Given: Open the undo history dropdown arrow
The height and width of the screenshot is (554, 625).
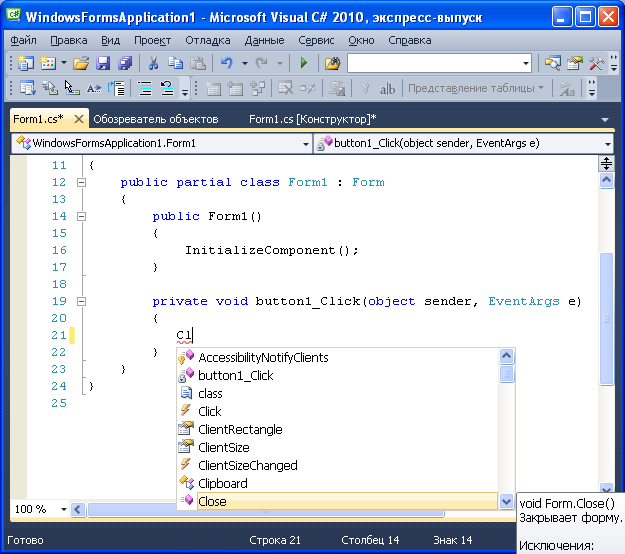Looking at the screenshot, I should (x=244, y=63).
